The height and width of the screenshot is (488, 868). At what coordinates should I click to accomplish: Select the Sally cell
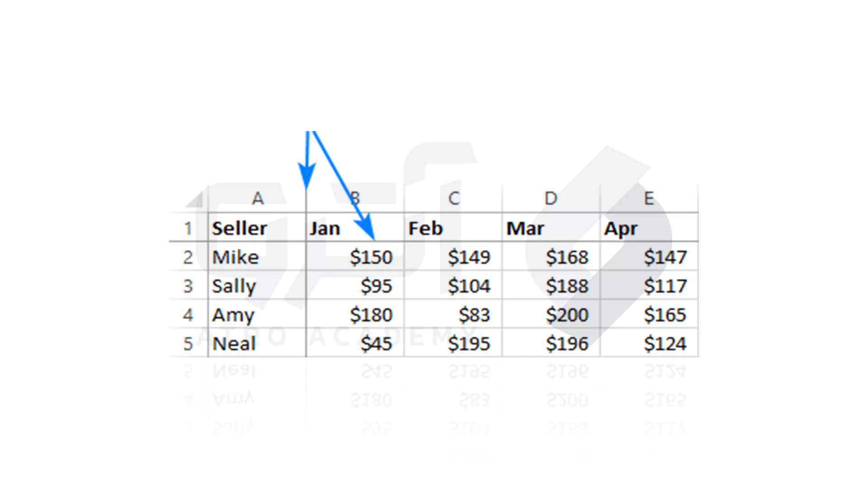(257, 286)
